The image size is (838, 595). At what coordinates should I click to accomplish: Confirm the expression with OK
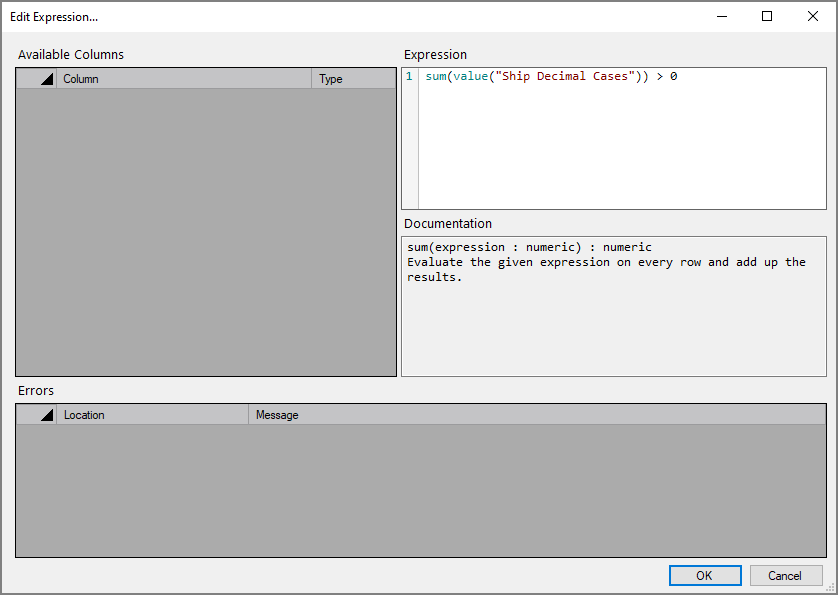tap(705, 575)
